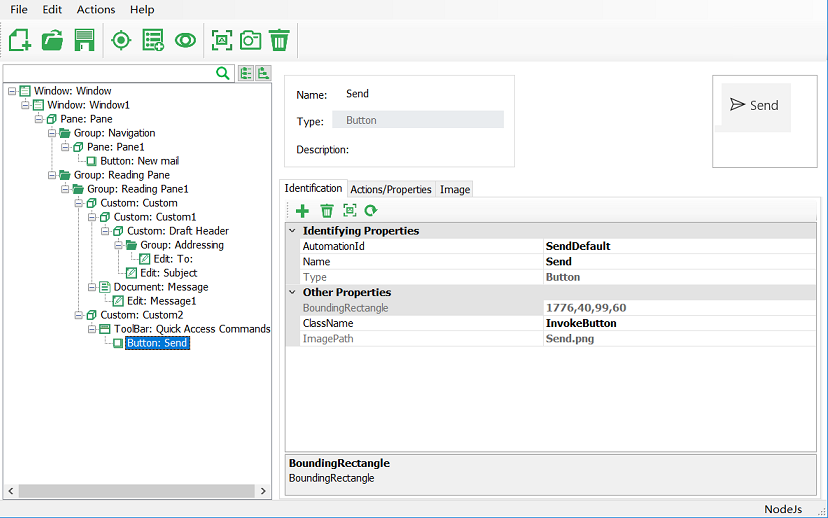Viewport: 828px width, 518px height.
Task: Click the search magnifier icon in tree panel
Action: tap(224, 73)
